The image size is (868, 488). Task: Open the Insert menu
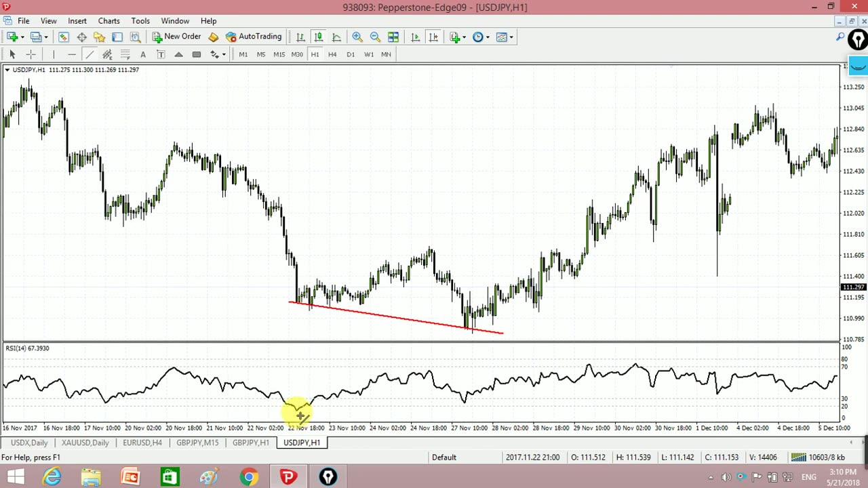pos(77,21)
